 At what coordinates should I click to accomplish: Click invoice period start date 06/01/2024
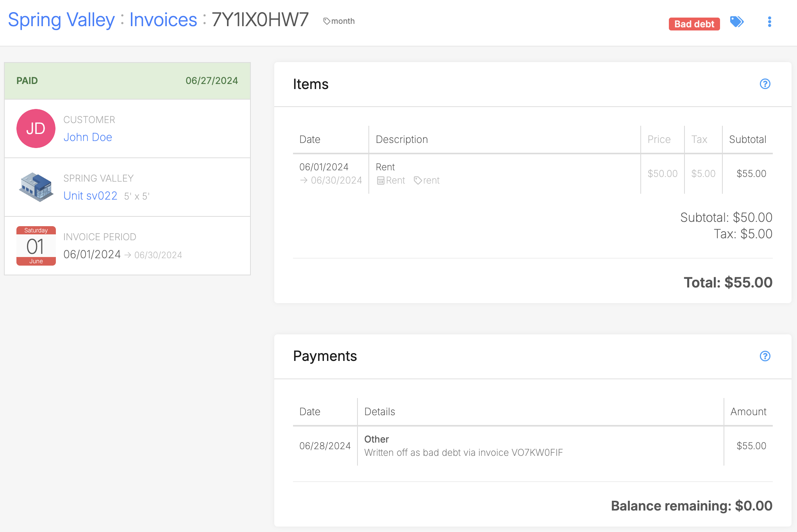(x=92, y=254)
